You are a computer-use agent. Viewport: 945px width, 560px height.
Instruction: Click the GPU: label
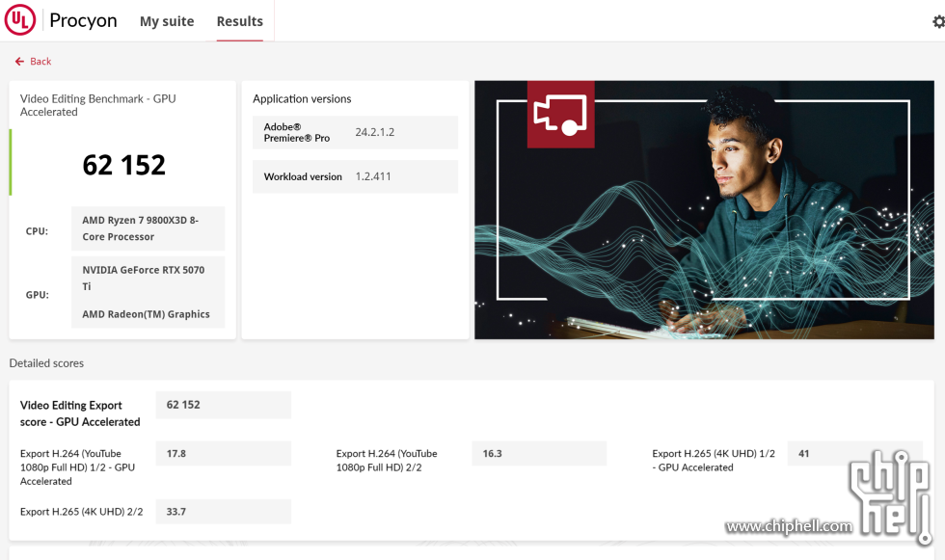(37, 294)
